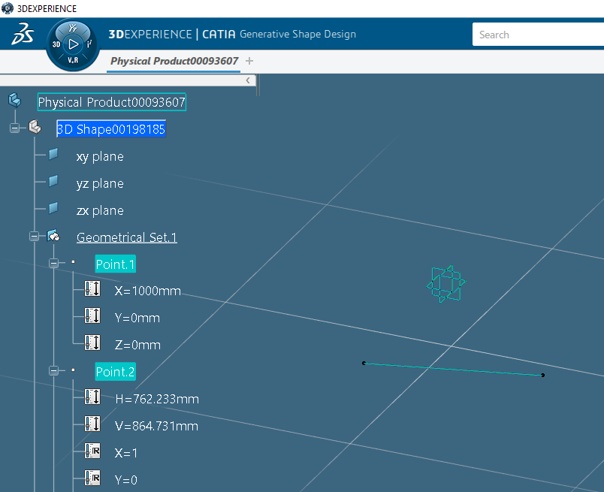Select the robot manipulator in the viewport

pyautogui.click(x=446, y=284)
